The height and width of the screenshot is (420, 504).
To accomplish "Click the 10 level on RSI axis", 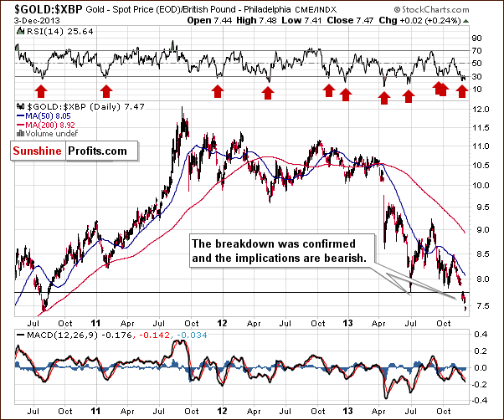I will (x=476, y=90).
